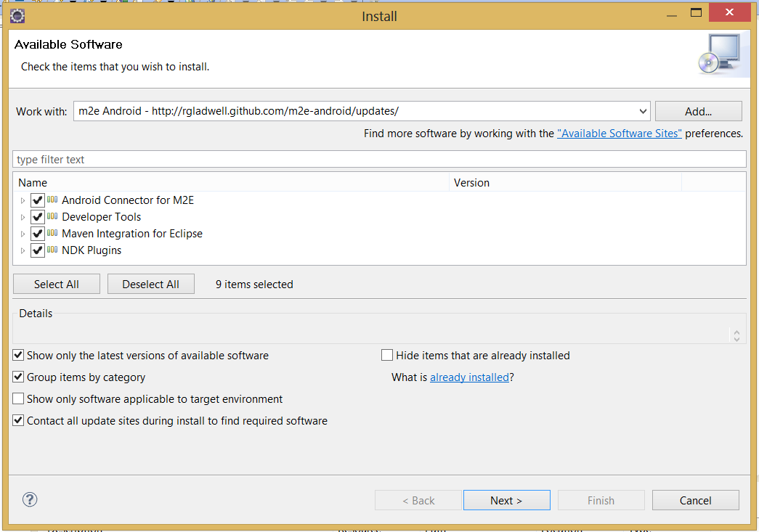Uncheck the Android Connector for M2E checkbox

(38, 200)
